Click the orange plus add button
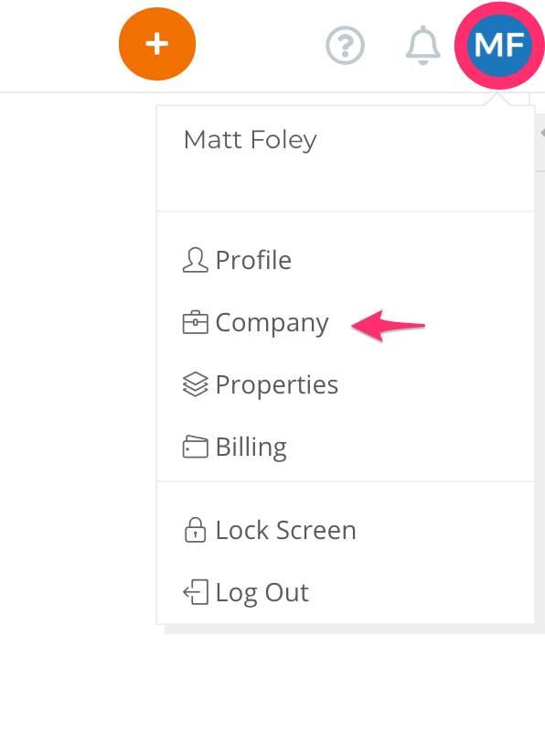 [x=157, y=44]
